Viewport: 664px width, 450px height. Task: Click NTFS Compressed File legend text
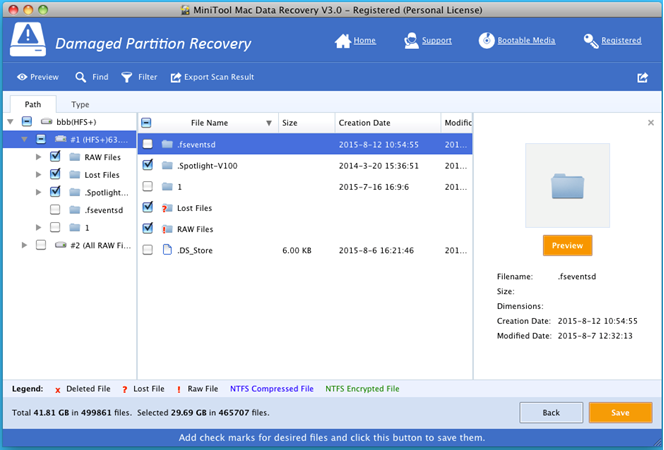(x=272, y=389)
